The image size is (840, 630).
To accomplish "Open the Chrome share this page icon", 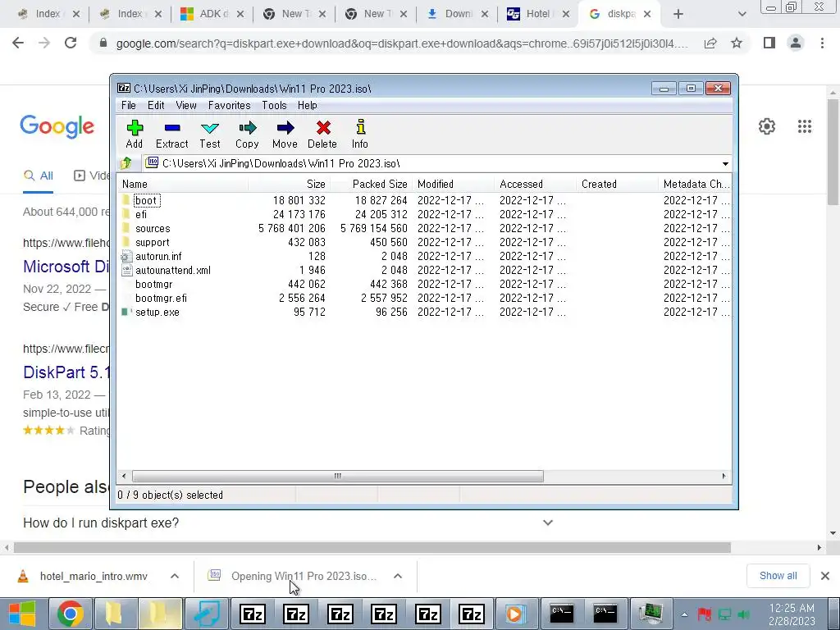I will (x=710, y=43).
